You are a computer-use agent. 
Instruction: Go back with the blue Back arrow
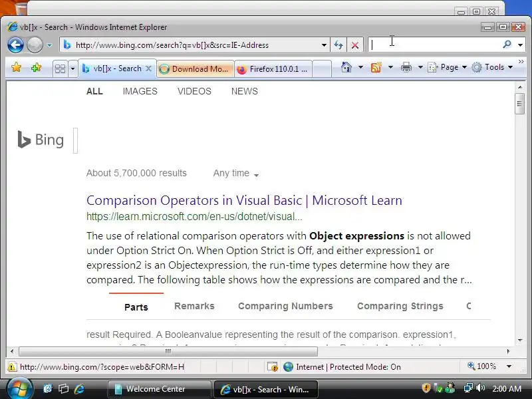click(x=15, y=45)
